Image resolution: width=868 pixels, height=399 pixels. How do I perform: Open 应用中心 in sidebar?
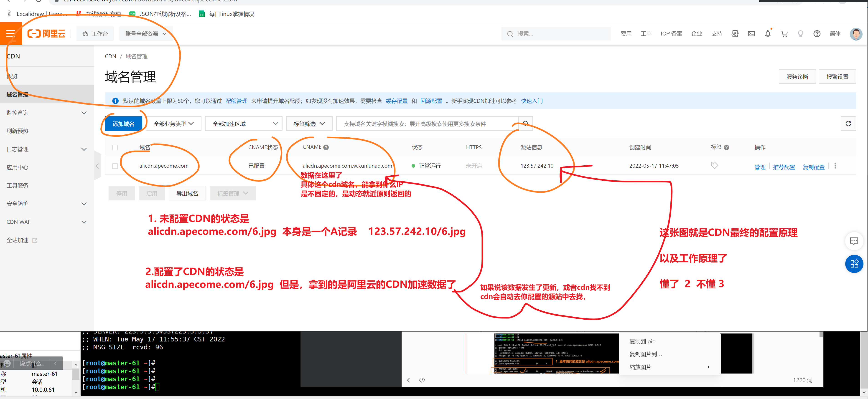point(47,167)
